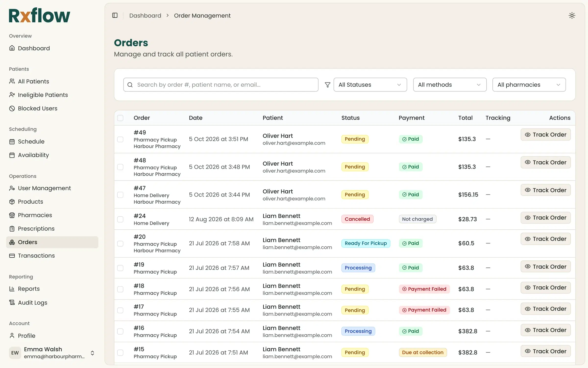588x368 pixels.
Task: Click the Rxflow logo
Action: pos(39,15)
